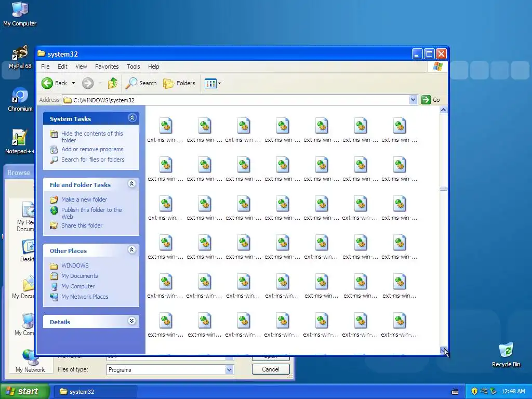This screenshot has width=532, height=399.
Task: Click the Publish to Web globe icon
Action: pos(54,210)
